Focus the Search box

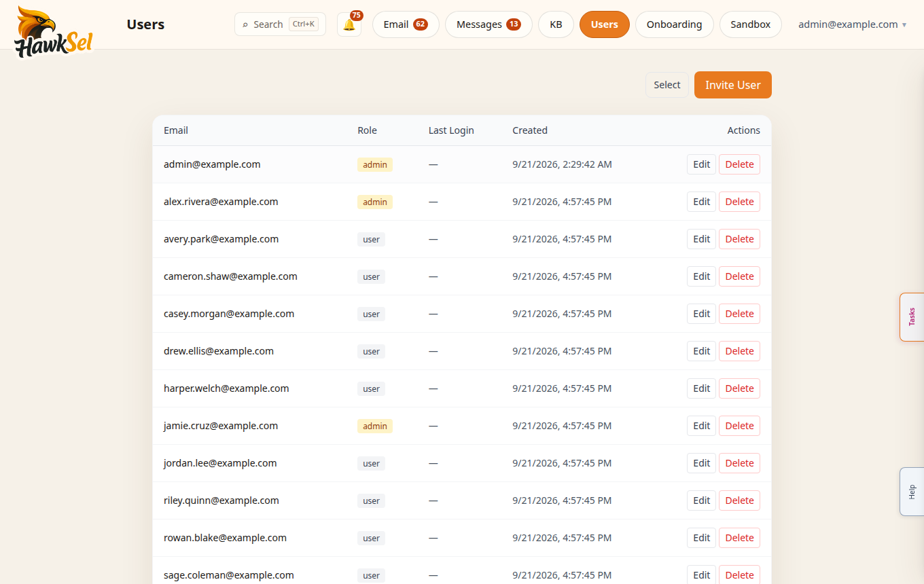click(x=280, y=24)
